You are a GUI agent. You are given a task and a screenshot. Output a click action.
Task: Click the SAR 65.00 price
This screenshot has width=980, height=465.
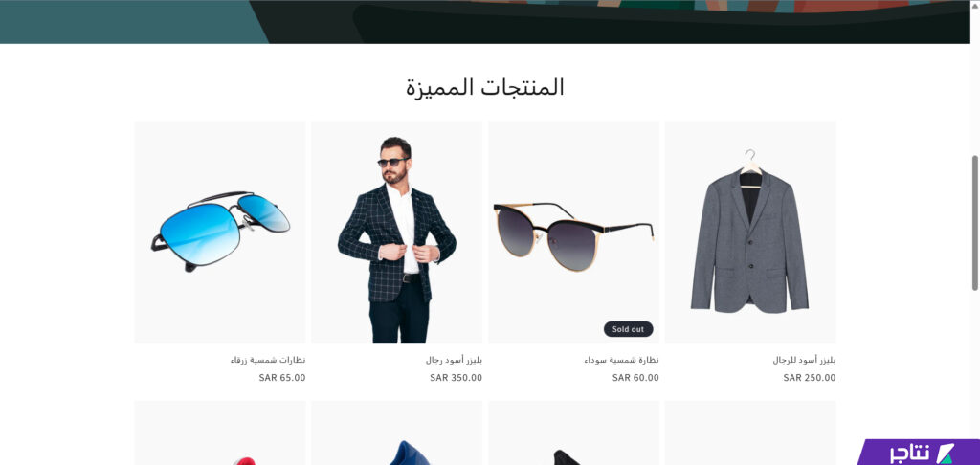[x=282, y=378]
